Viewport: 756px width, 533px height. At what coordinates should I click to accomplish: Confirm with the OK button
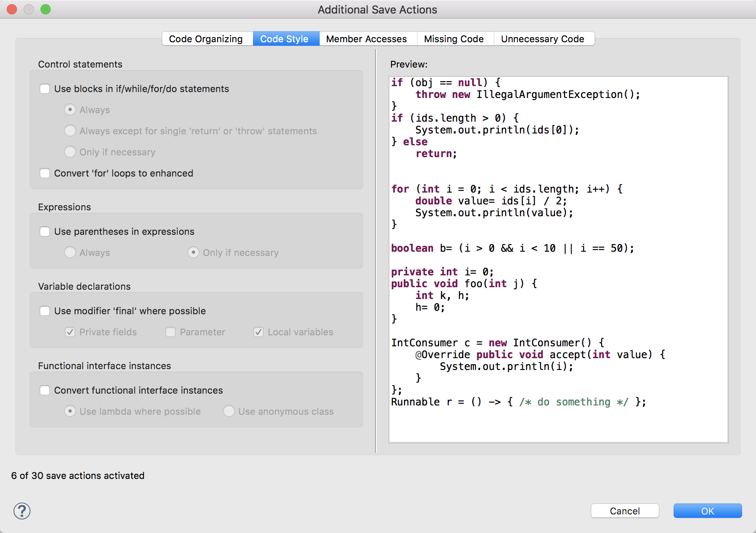coord(707,511)
